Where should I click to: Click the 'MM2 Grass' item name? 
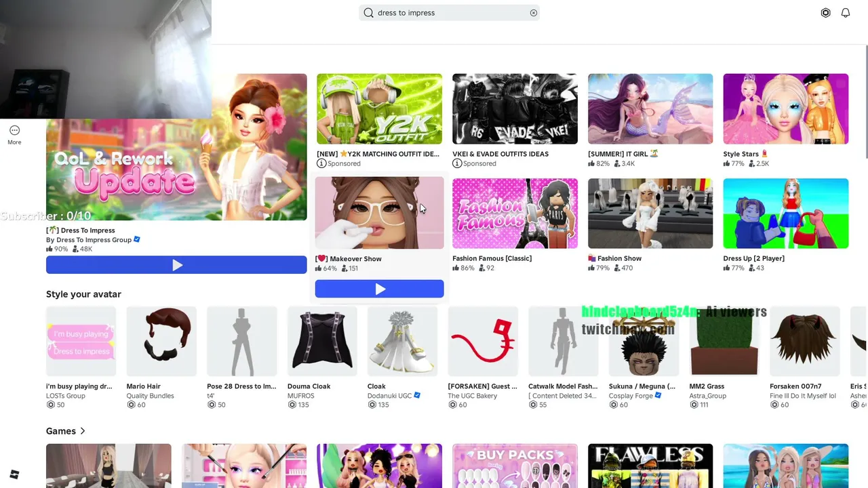[x=707, y=386]
